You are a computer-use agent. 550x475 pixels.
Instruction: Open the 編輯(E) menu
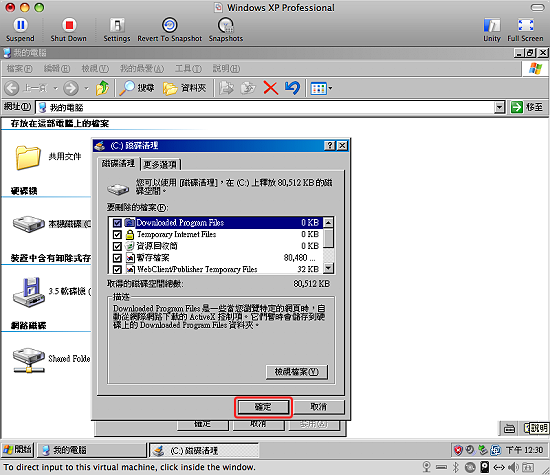(x=57, y=68)
